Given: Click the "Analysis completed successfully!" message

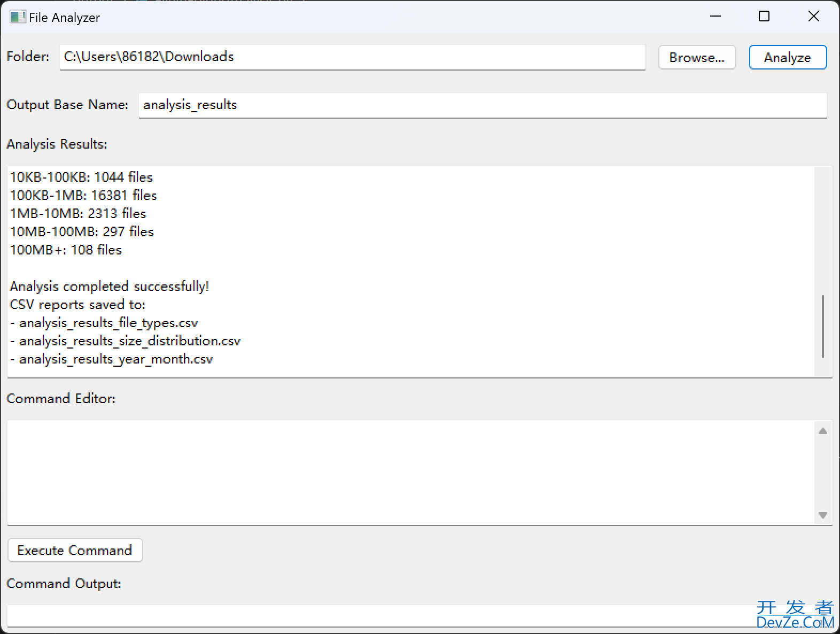Looking at the screenshot, I should tap(109, 287).
